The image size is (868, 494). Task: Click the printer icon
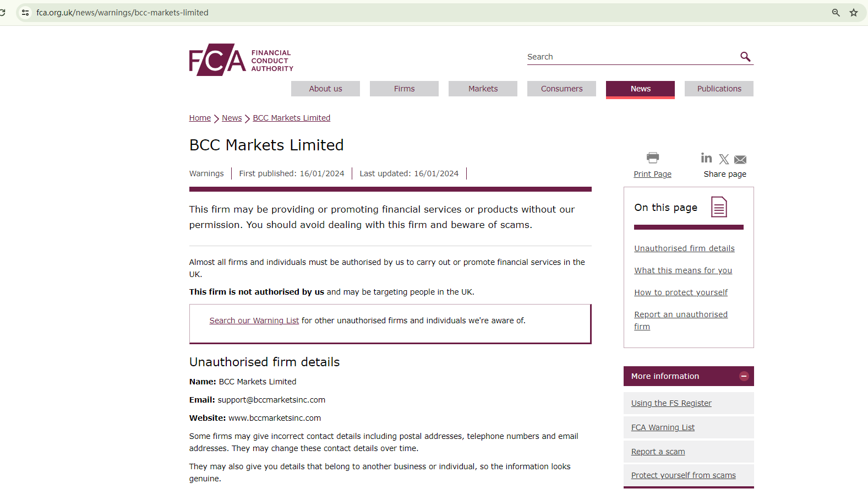pyautogui.click(x=653, y=158)
